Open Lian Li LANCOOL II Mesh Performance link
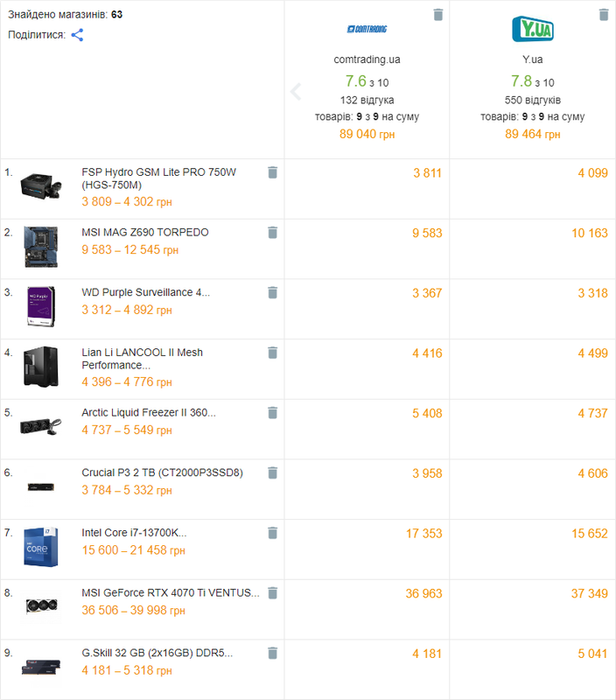Image resolution: width=616 pixels, height=700 pixels. 142,359
